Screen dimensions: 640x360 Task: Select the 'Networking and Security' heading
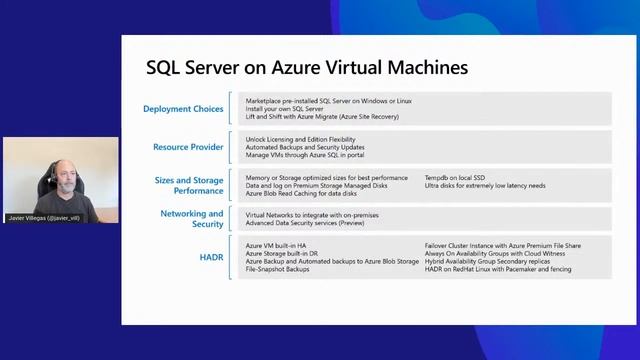[191, 219]
